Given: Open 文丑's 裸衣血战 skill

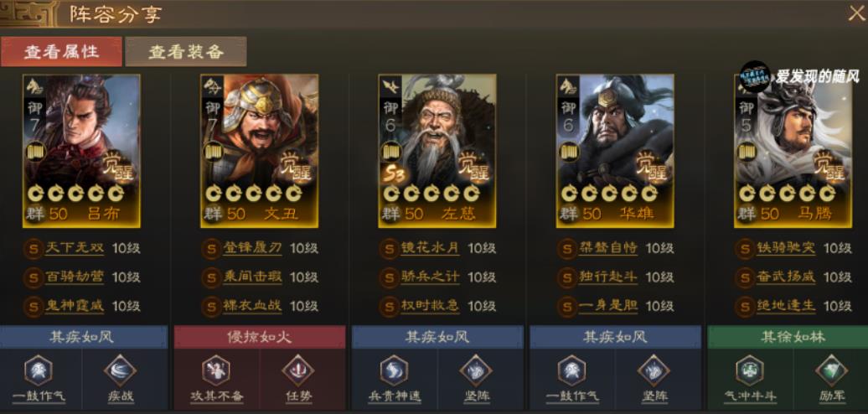Looking at the screenshot, I should pyautogui.click(x=252, y=306).
